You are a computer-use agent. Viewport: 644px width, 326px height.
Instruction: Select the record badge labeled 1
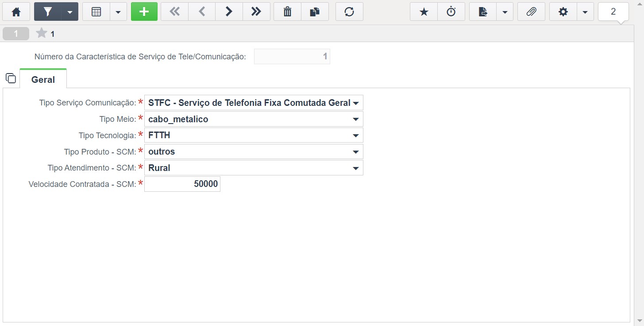(16, 34)
